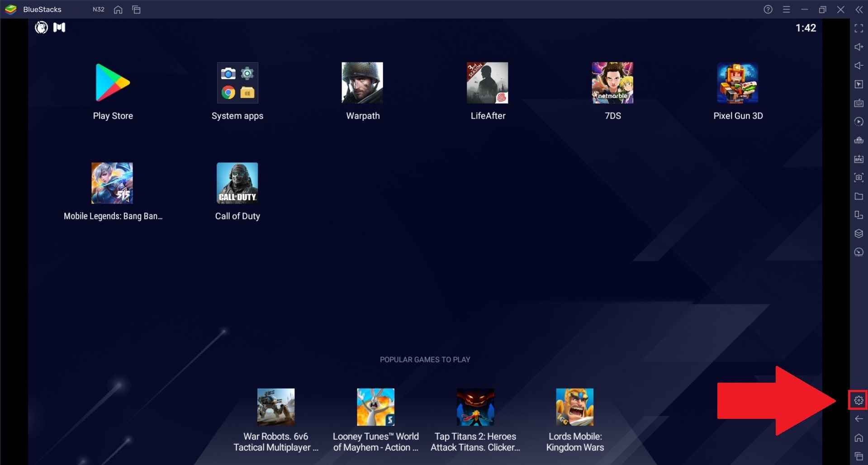This screenshot has height=465, width=868.
Task: Start the macro recorder
Action: (858, 121)
